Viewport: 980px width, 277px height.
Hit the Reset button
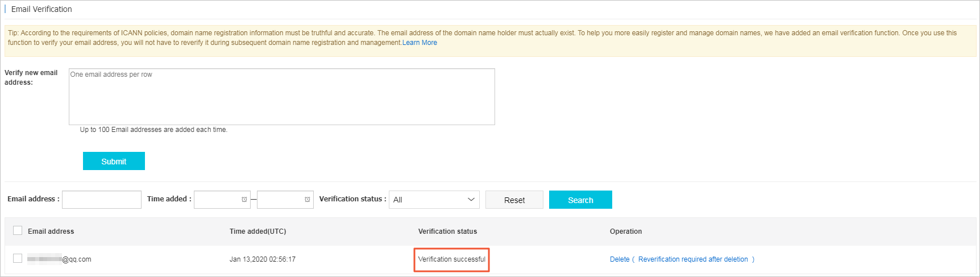pyautogui.click(x=514, y=200)
